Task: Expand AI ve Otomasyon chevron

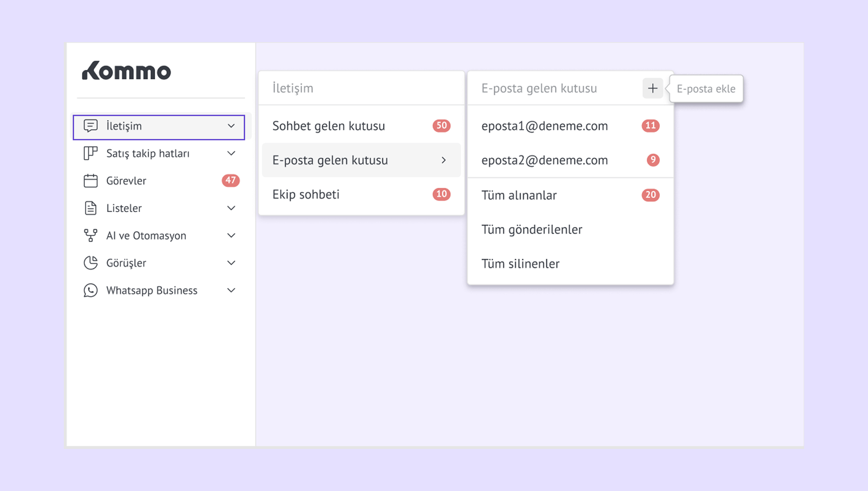Action: pyautogui.click(x=231, y=235)
